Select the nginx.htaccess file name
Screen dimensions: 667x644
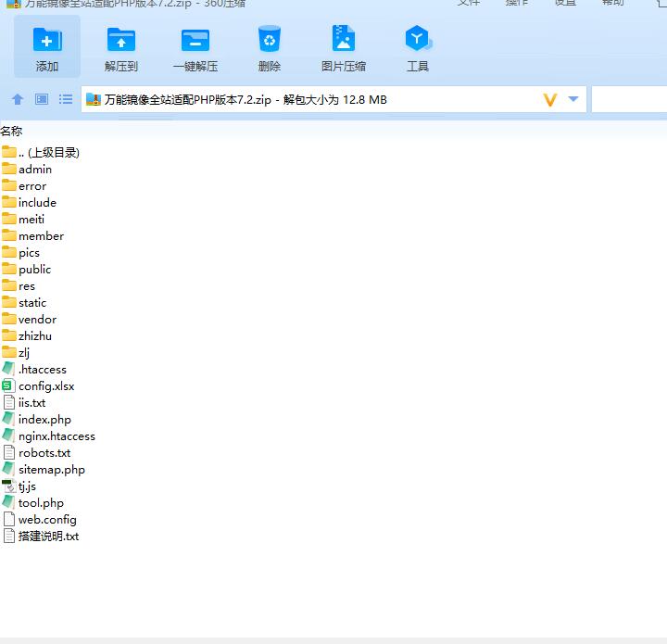click(x=57, y=436)
